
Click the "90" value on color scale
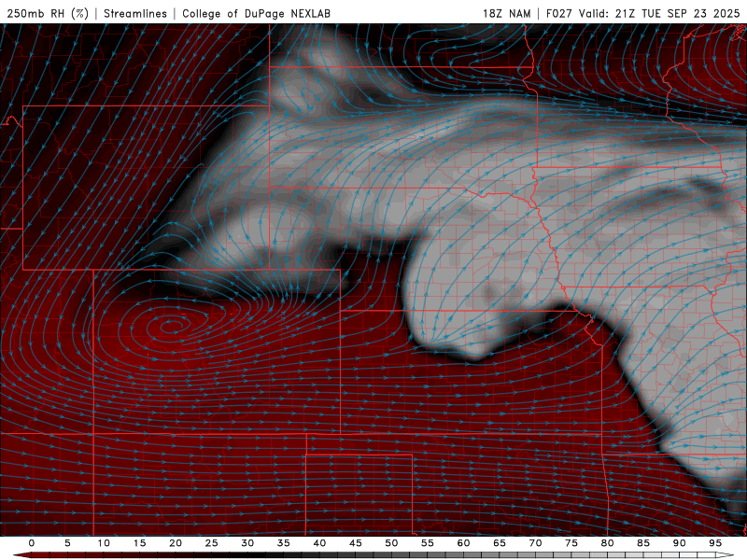(679, 543)
